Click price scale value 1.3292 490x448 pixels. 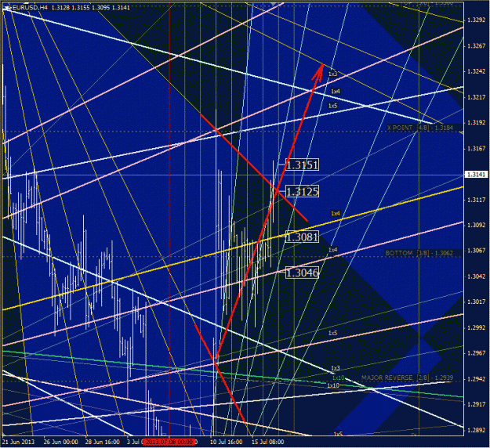476,20
